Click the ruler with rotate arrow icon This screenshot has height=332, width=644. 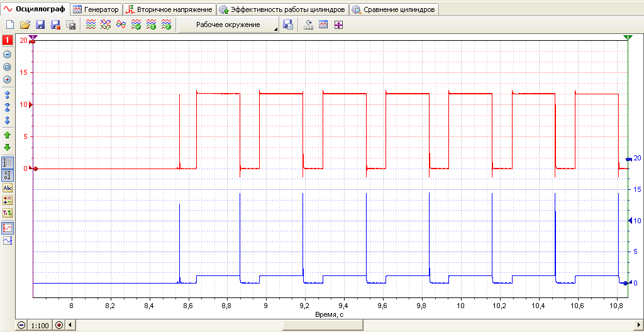coord(308,25)
